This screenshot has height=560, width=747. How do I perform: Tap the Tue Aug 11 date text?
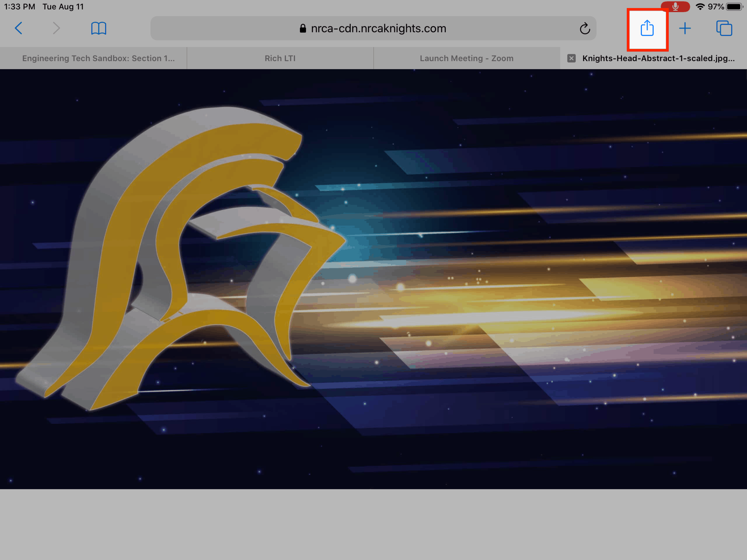[x=63, y=7]
